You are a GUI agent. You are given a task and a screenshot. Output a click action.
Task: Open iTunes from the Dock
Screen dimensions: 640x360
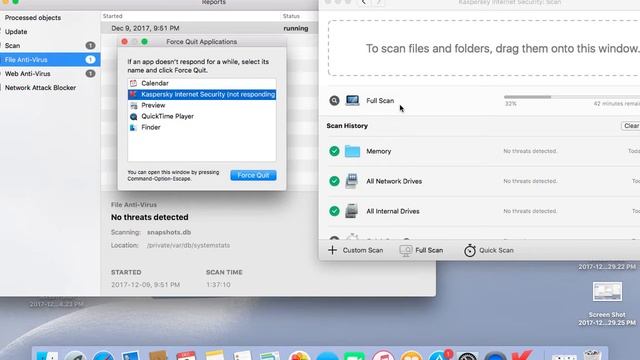click(x=383, y=355)
